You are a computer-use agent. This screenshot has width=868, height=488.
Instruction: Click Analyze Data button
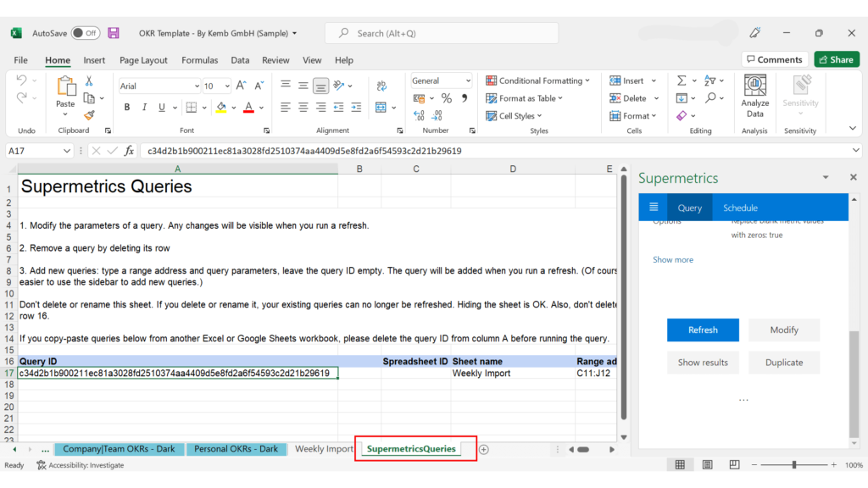click(755, 97)
